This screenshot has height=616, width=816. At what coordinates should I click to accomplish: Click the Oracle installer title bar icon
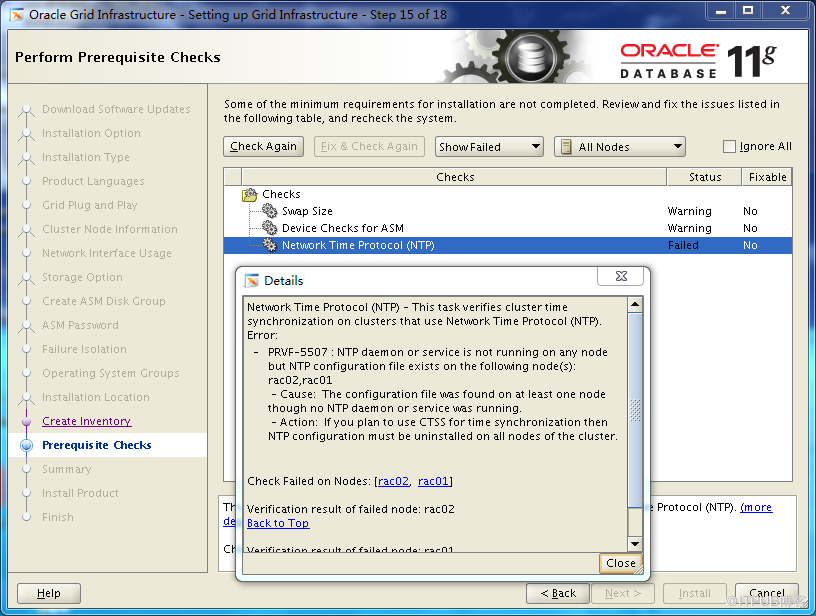tap(17, 14)
